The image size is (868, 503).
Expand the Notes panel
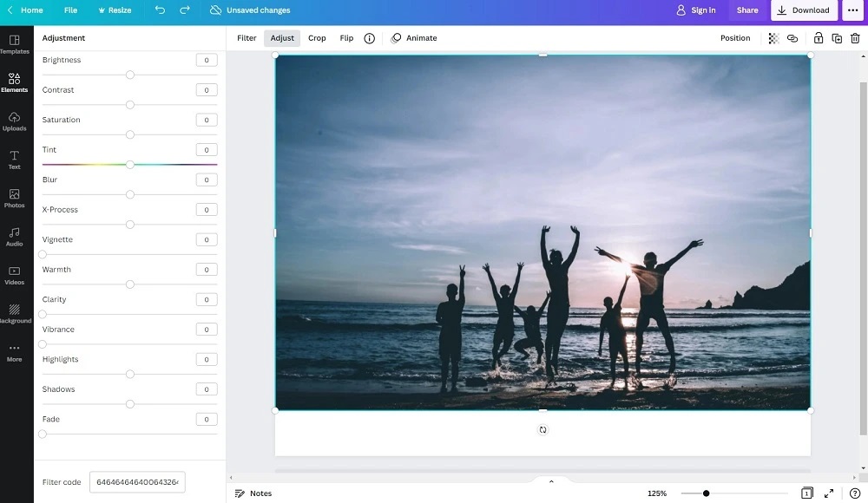253,493
